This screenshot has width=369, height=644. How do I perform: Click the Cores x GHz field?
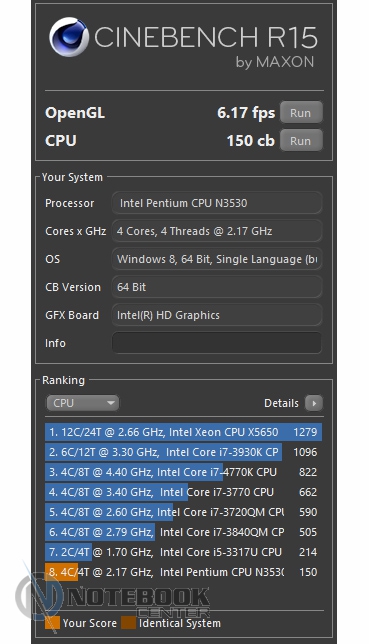point(217,231)
